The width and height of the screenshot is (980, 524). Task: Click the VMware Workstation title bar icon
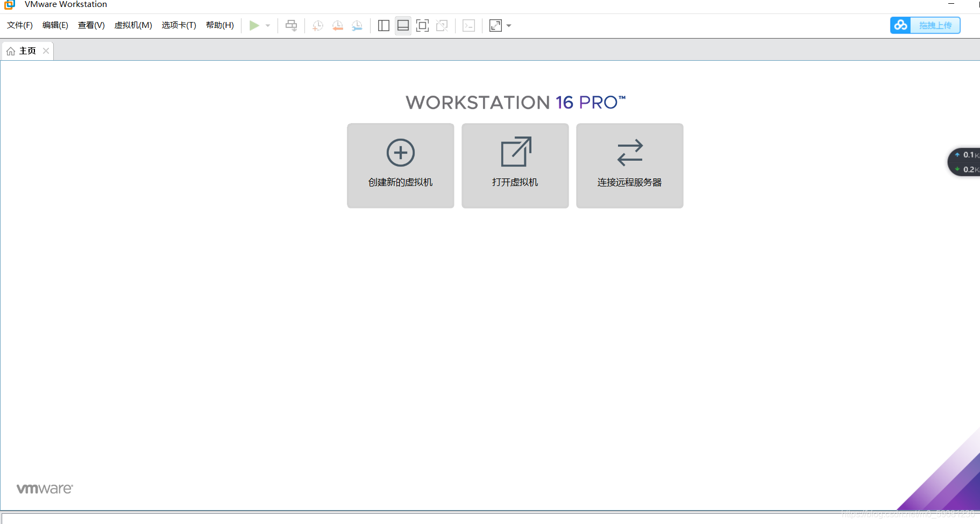[x=10, y=4]
